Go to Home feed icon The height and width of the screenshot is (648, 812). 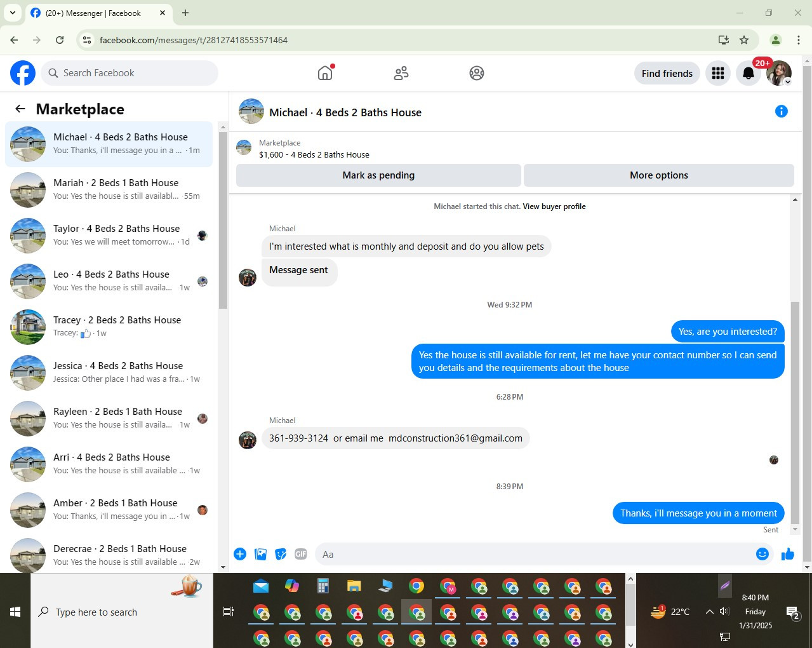pyautogui.click(x=325, y=73)
